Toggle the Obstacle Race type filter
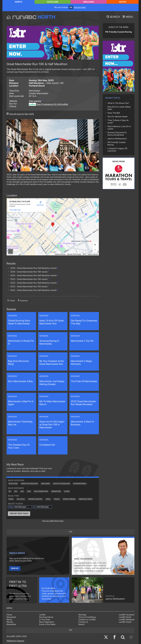This screenshot has width=141, height=644. coord(85,499)
